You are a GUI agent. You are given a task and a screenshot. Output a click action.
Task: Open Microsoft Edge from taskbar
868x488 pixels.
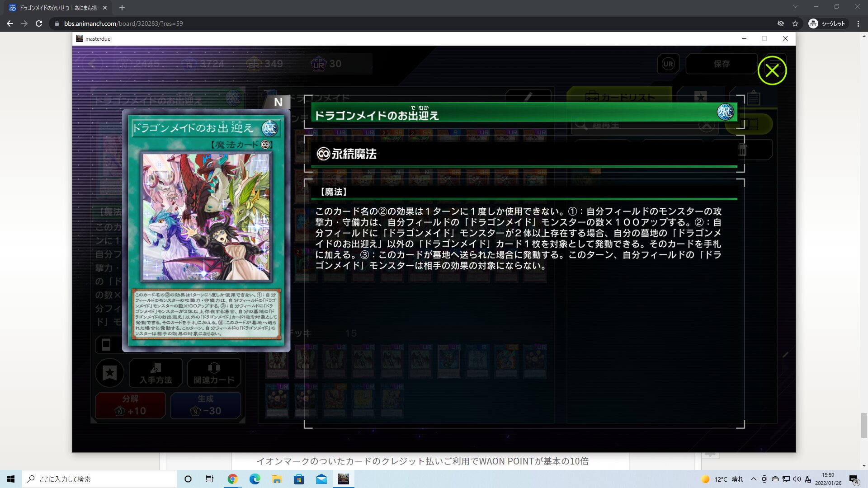pos(255,479)
